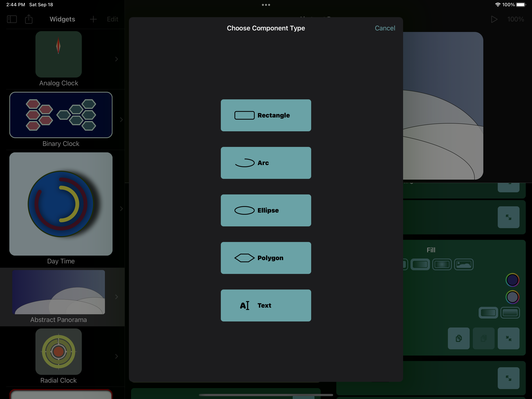Open the dark blue fill color swatch
The width and height of the screenshot is (532, 399).
pyautogui.click(x=512, y=280)
